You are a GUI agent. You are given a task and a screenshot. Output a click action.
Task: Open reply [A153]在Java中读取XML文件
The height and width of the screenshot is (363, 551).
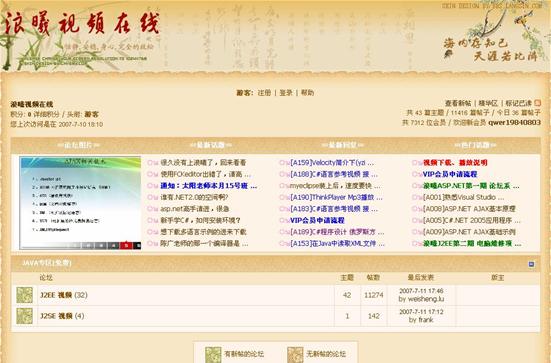click(x=337, y=244)
